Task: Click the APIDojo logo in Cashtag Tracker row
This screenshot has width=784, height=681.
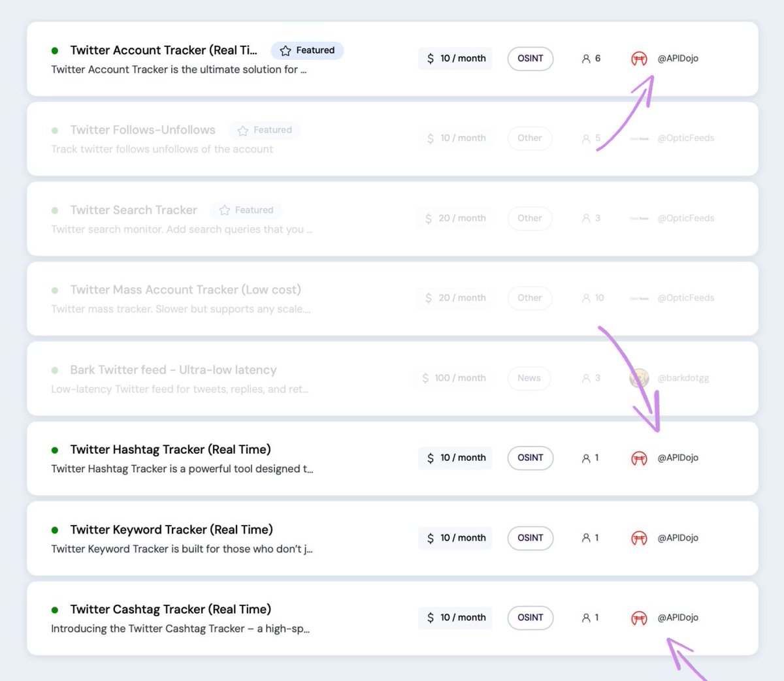Action: click(639, 618)
